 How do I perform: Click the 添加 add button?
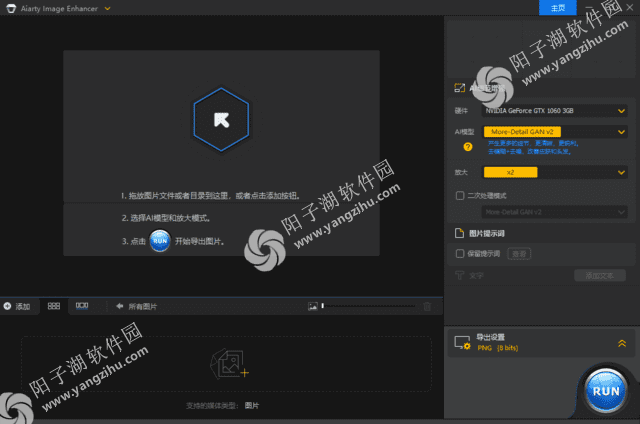click(x=17, y=306)
